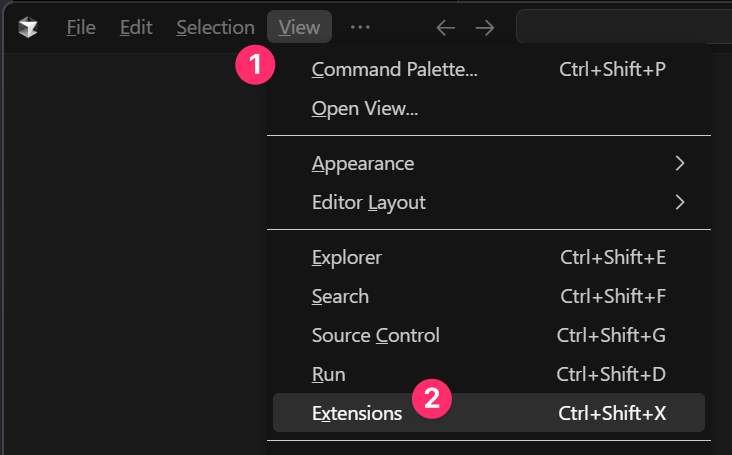Viewport: 732px width, 455px height.
Task: Choose Command Palette... from the menu
Action: 489,70
